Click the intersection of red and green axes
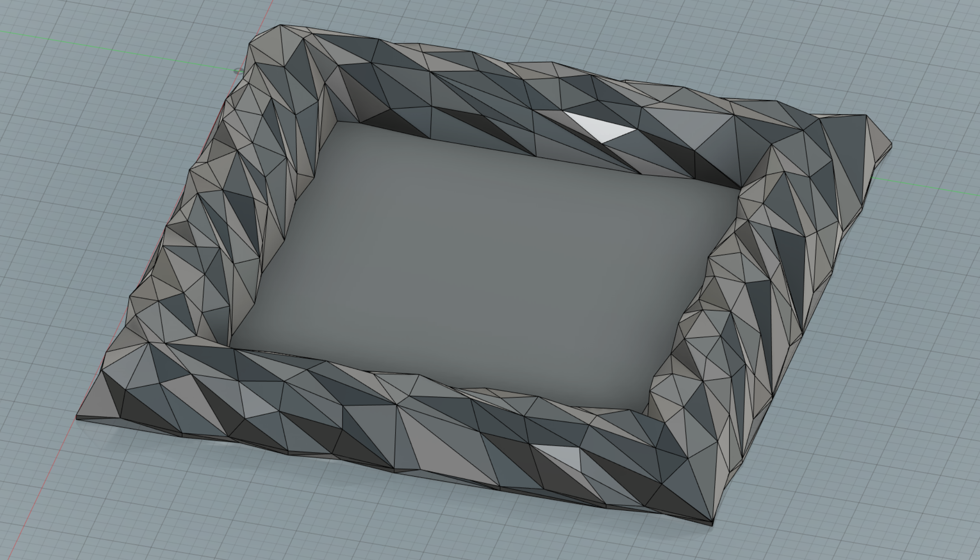Image resolution: width=980 pixels, height=560 pixels. (238, 70)
